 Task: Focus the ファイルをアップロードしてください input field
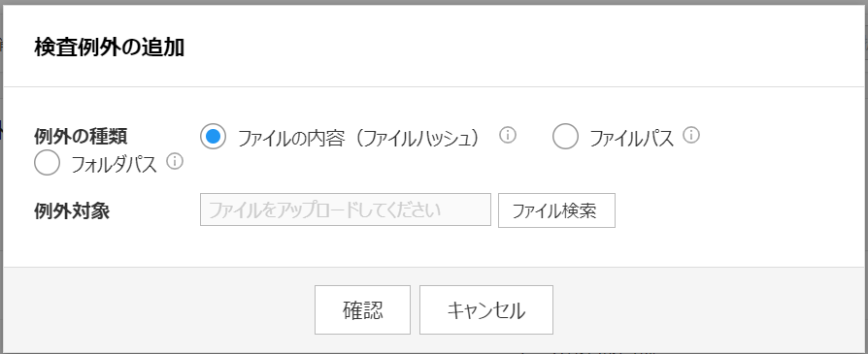coord(346,209)
